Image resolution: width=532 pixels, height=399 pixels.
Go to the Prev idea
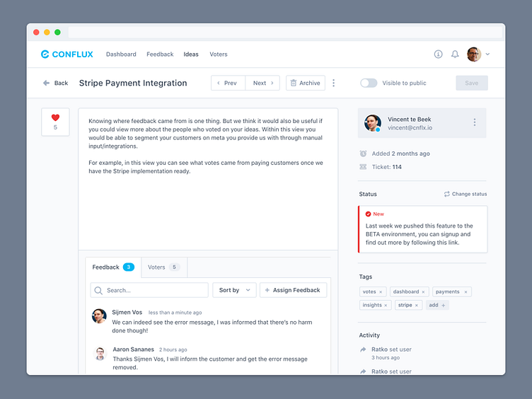click(228, 83)
